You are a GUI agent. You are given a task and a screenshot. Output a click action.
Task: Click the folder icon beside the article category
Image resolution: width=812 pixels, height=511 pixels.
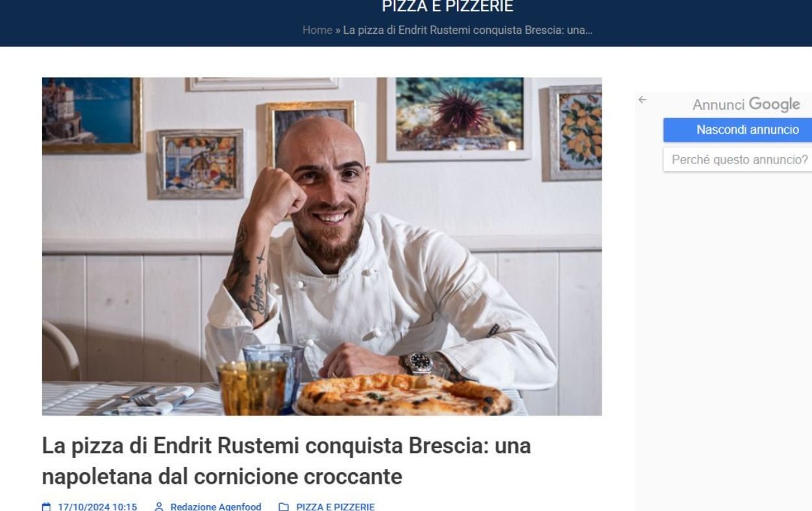pyautogui.click(x=282, y=506)
